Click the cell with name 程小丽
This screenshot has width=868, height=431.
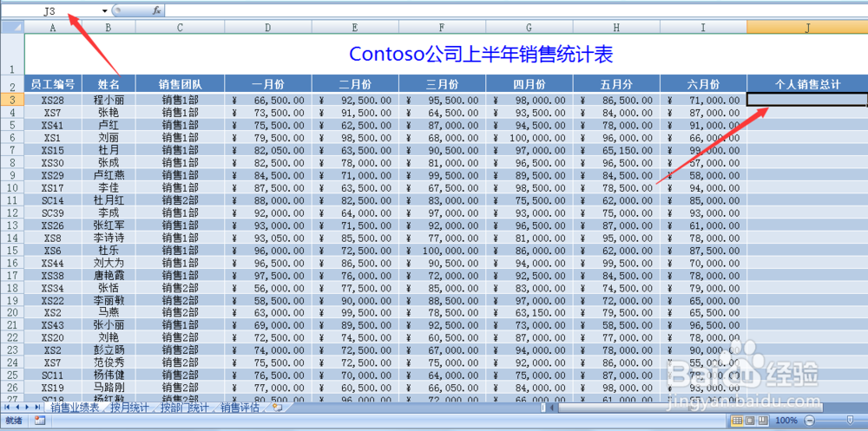click(x=108, y=100)
